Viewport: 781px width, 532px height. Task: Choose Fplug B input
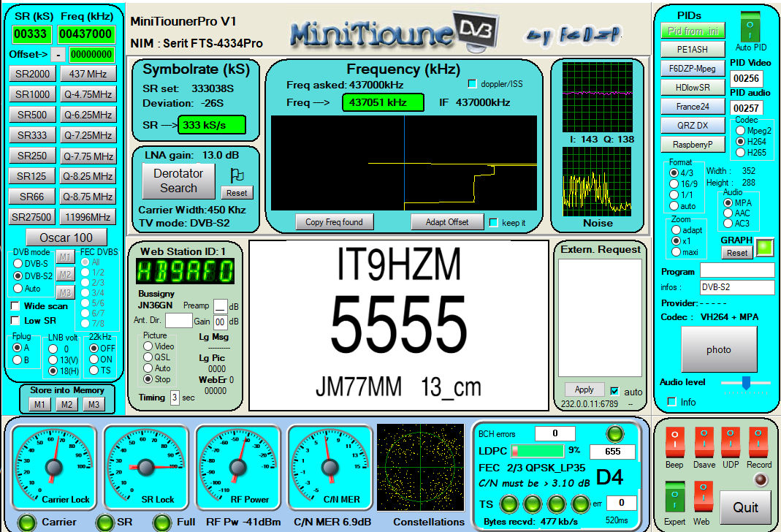[x=18, y=360]
